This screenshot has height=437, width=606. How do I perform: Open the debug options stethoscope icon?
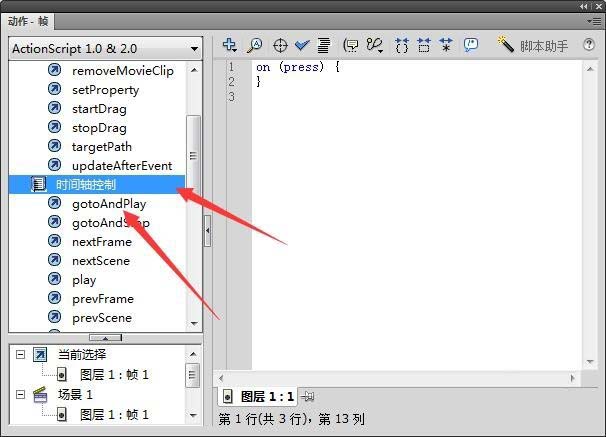pyautogui.click(x=374, y=46)
